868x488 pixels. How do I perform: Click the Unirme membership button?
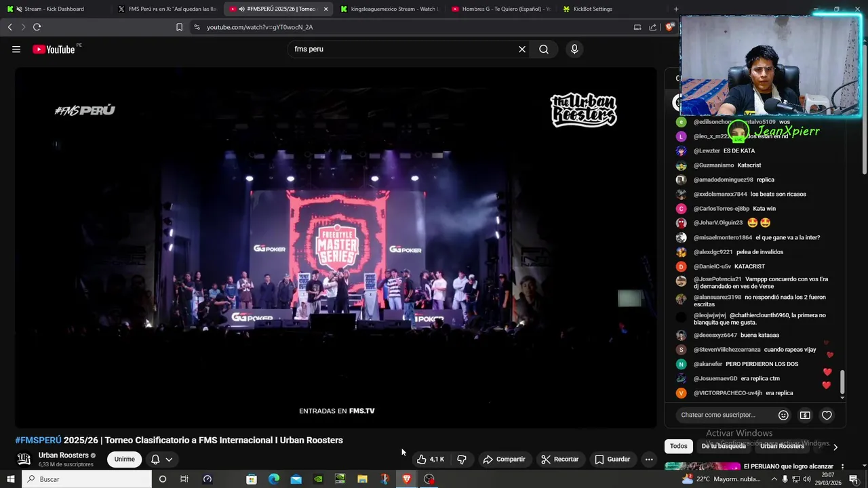(x=124, y=460)
